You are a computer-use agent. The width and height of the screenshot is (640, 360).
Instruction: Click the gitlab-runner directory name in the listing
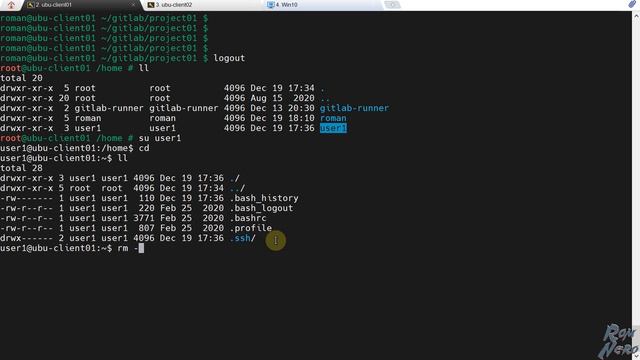click(354, 108)
